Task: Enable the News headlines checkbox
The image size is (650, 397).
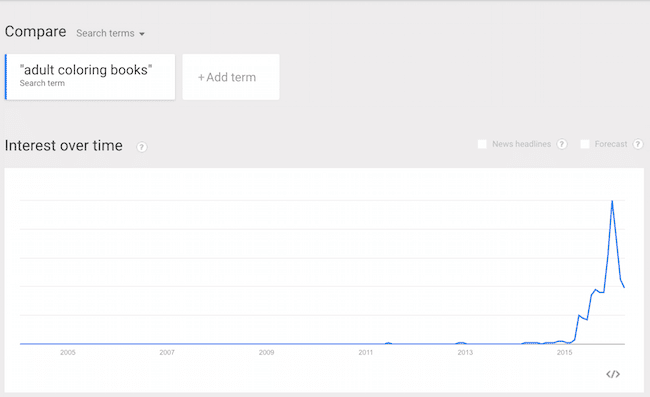Action: (x=482, y=144)
